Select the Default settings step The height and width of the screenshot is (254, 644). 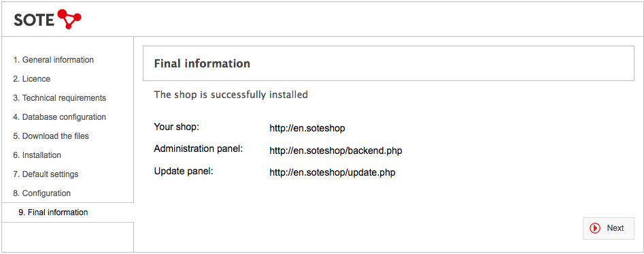point(46,174)
